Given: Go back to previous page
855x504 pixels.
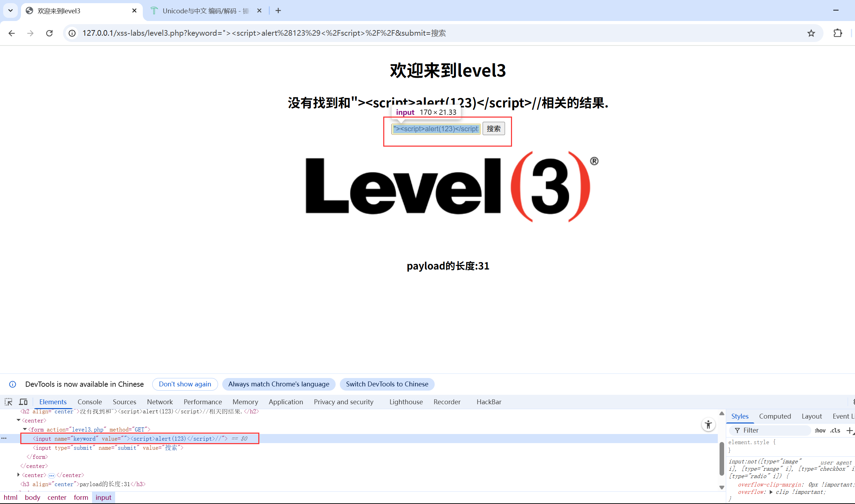Looking at the screenshot, I should pos(12,33).
